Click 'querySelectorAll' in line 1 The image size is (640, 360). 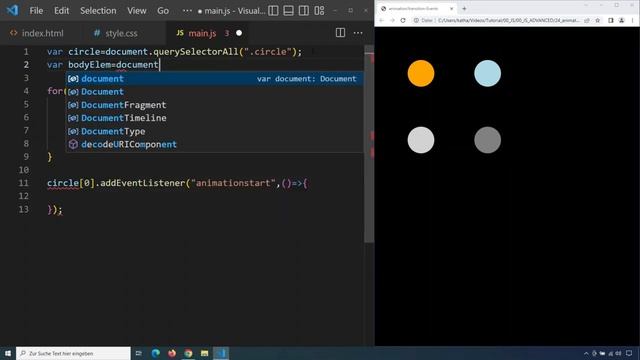click(x=196, y=52)
